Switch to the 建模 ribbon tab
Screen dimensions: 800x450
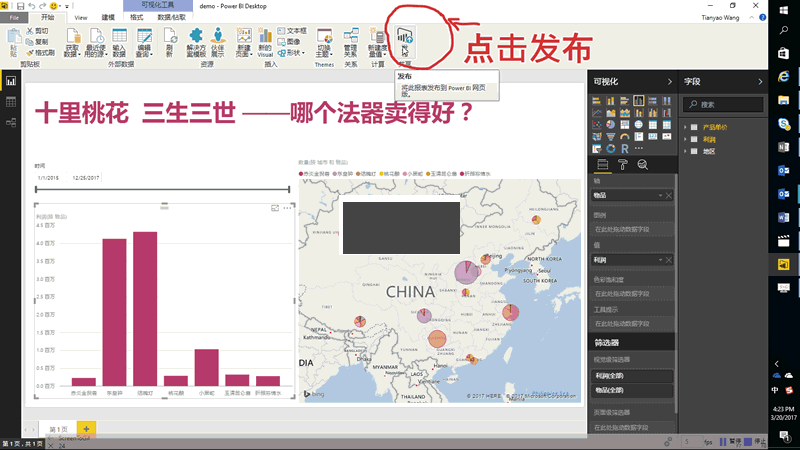(108, 18)
